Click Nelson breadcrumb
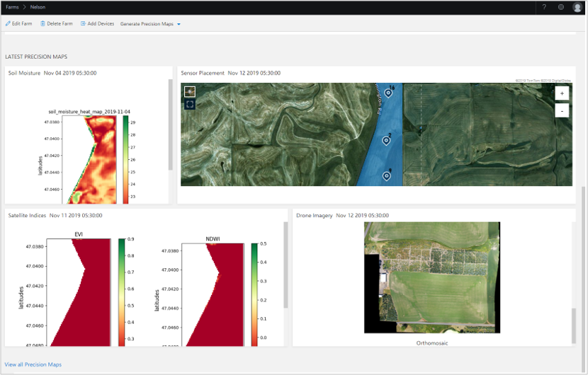The height and width of the screenshot is (375, 588). pos(38,7)
